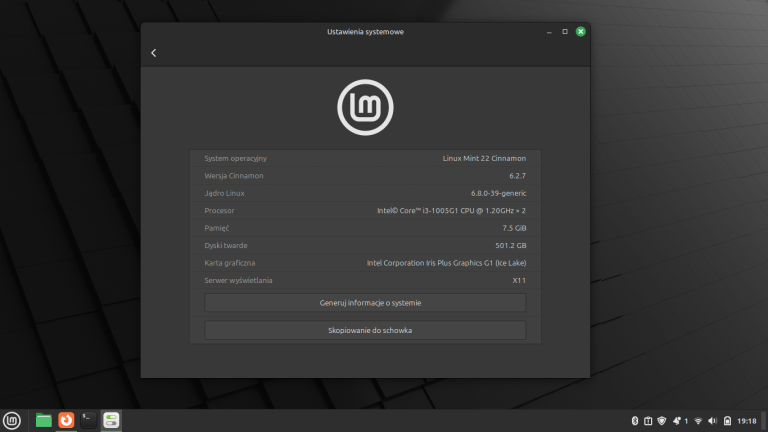Open the Wi-Fi network applet
This screenshot has height=432, width=768.
[698, 421]
